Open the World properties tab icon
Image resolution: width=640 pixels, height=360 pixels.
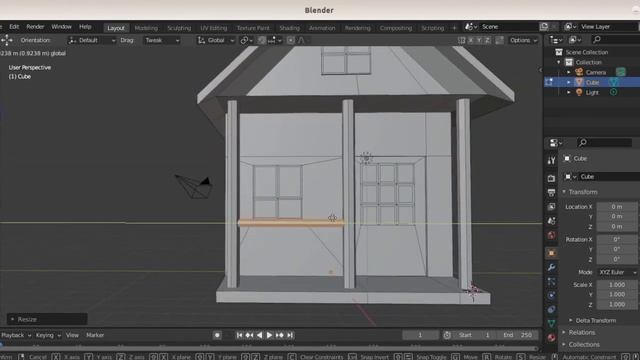coord(551,235)
